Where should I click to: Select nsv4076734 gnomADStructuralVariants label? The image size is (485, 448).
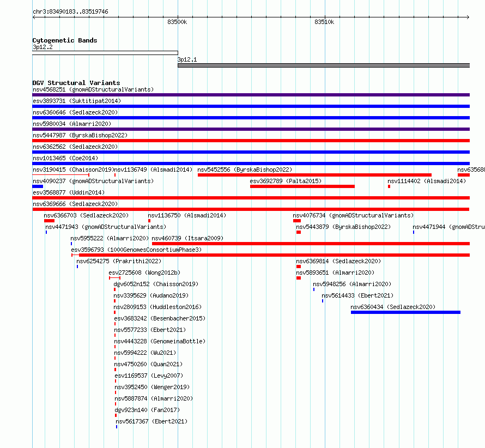click(x=353, y=216)
